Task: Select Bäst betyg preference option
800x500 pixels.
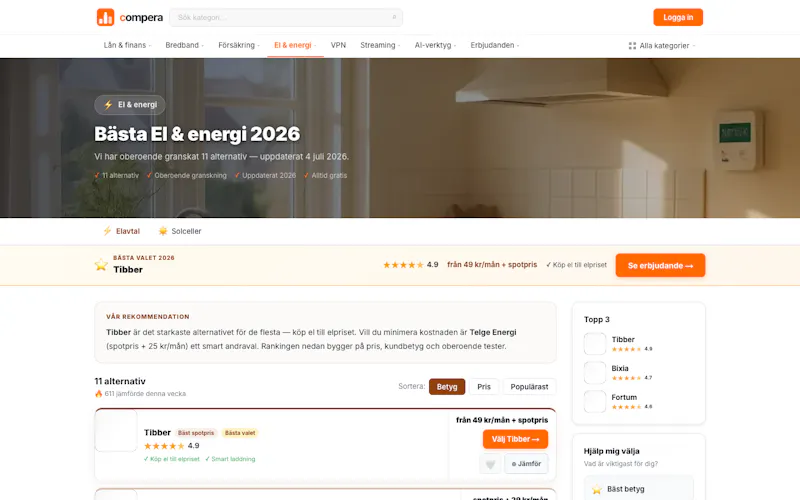Action: pyautogui.click(x=639, y=489)
